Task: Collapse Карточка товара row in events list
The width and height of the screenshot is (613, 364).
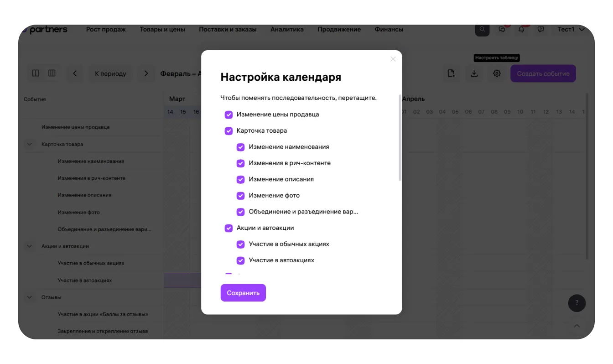Action: [30, 144]
